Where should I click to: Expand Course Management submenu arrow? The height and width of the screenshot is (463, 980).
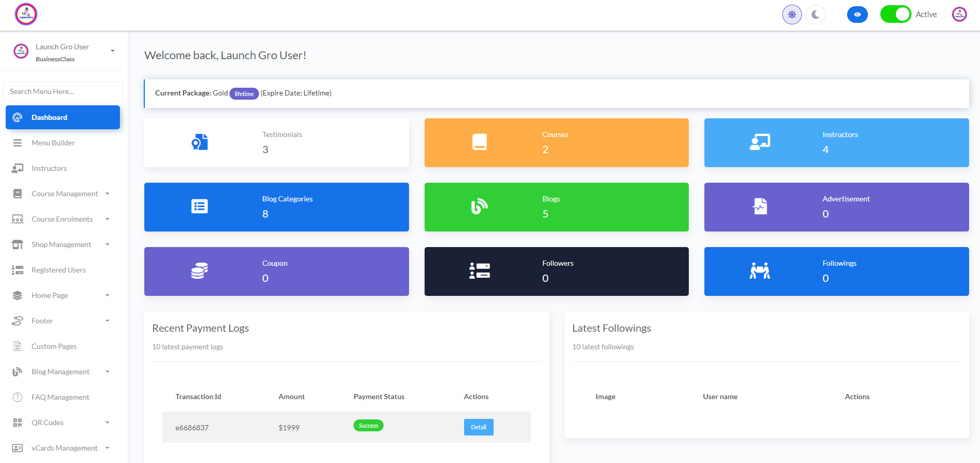(x=107, y=194)
